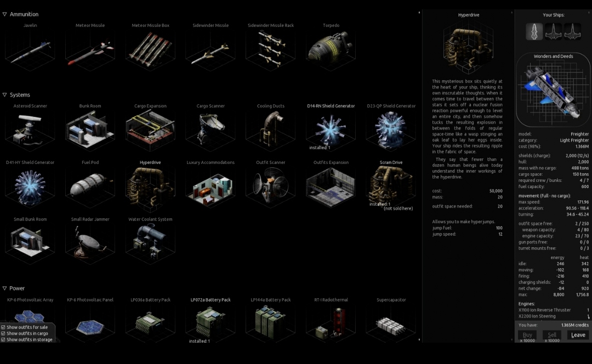Collapse the Systems category
This screenshot has height=364, width=592.
point(4,95)
